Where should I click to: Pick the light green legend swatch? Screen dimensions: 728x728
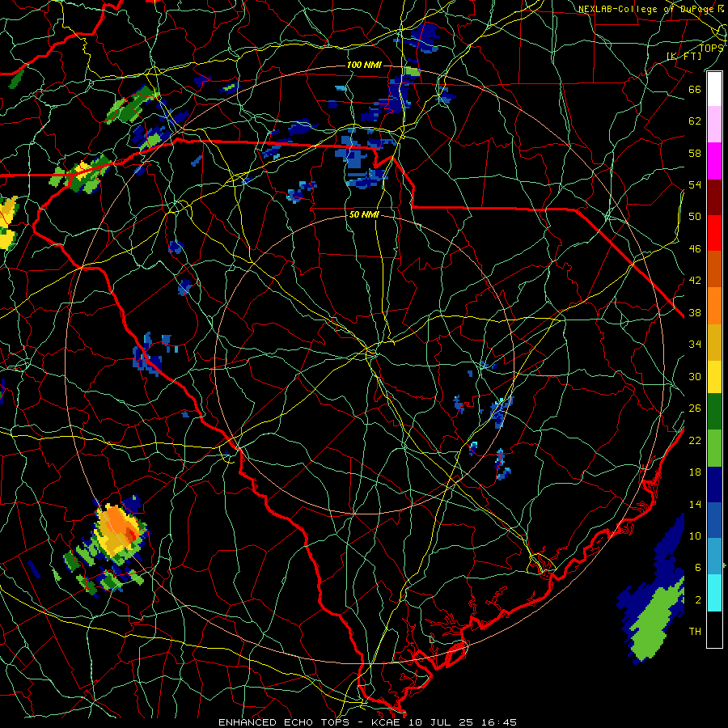point(714,448)
